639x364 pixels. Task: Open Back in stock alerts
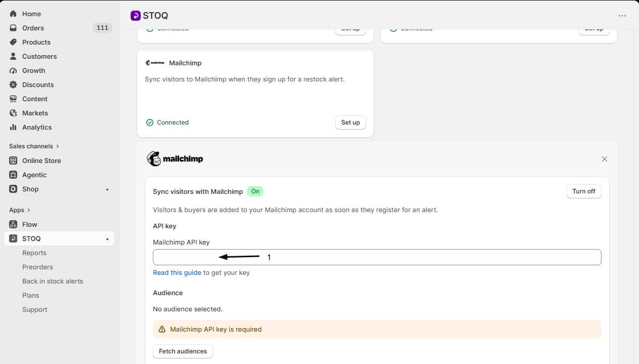(53, 281)
